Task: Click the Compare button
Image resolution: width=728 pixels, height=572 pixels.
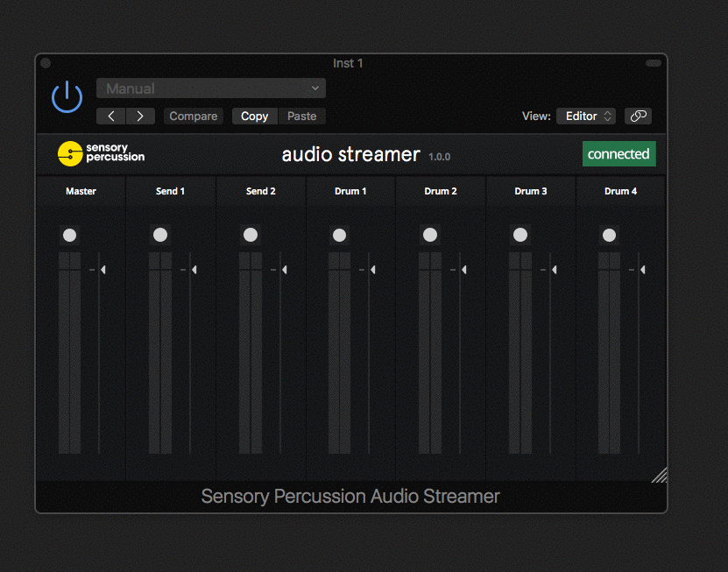Action: coord(193,116)
